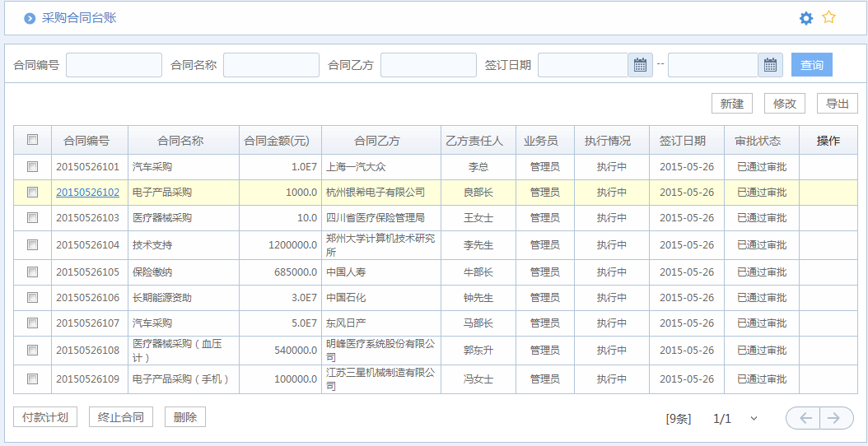
Task: Click the favorite star icon
Action: 829,17
